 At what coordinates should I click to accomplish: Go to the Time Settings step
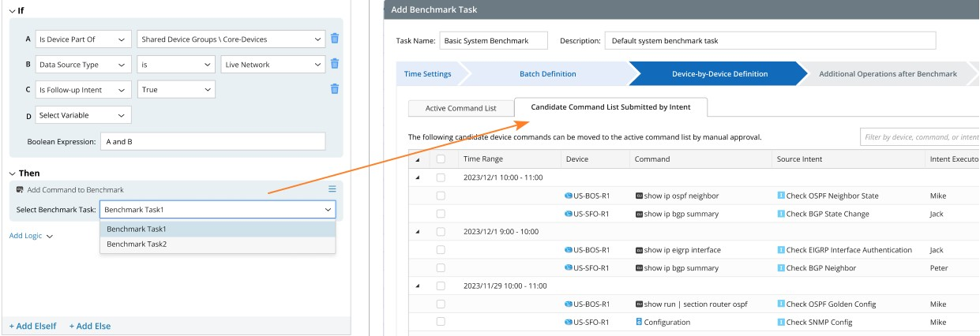click(x=427, y=74)
